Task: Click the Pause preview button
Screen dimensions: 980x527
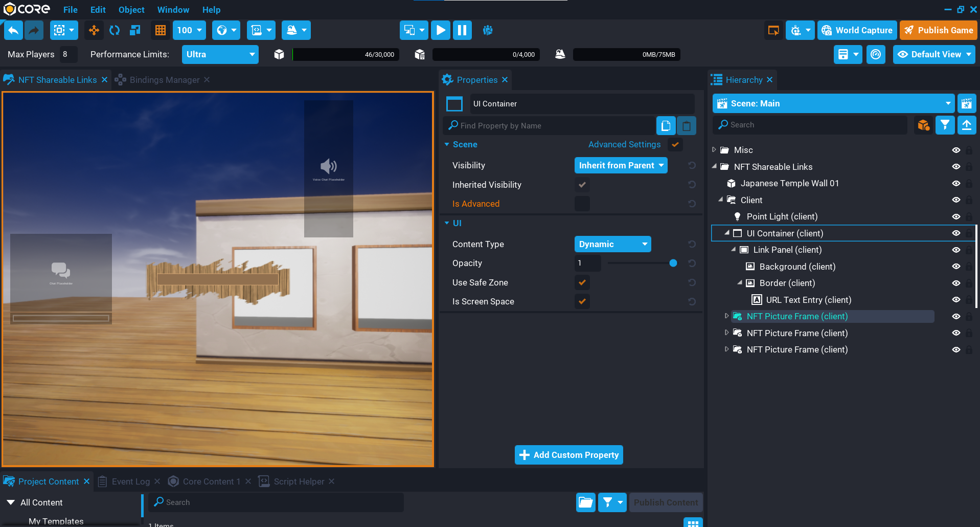Action: point(462,31)
